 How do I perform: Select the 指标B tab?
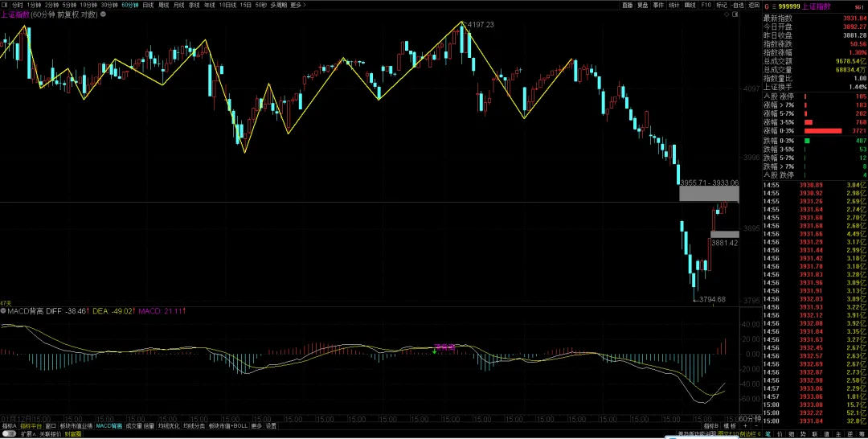[x=711, y=425]
